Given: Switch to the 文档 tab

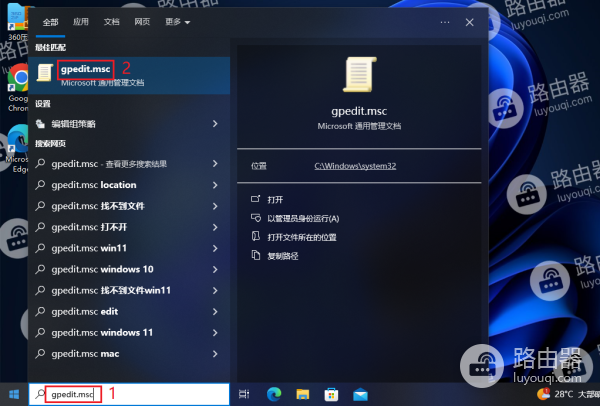Looking at the screenshot, I should tap(111, 22).
